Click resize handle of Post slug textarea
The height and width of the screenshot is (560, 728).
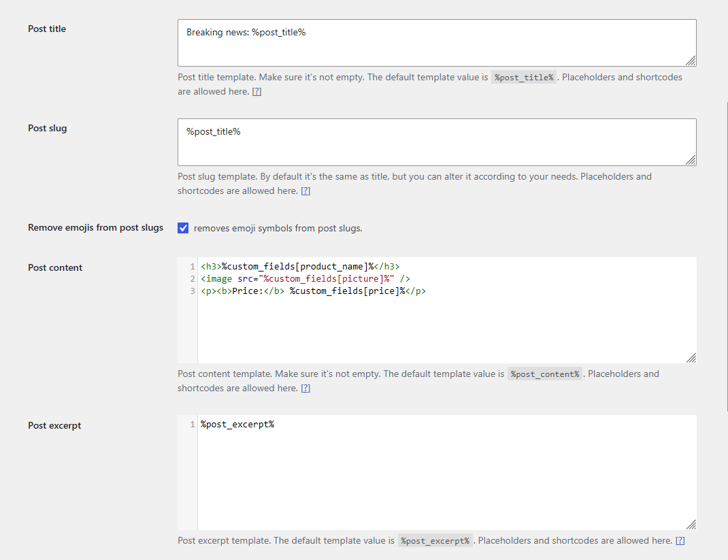[691, 160]
